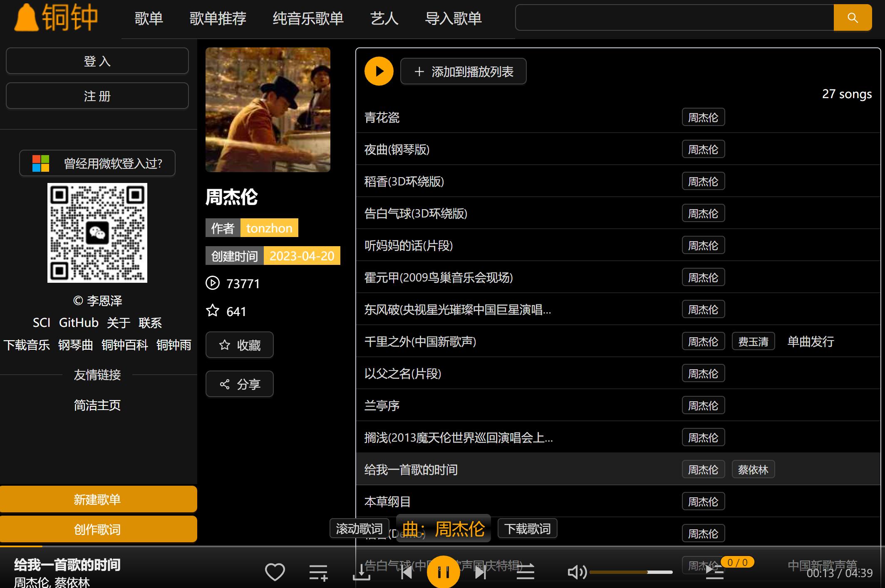Open 纯音乐歌单 in navigation
885x588 pixels.
(308, 18)
